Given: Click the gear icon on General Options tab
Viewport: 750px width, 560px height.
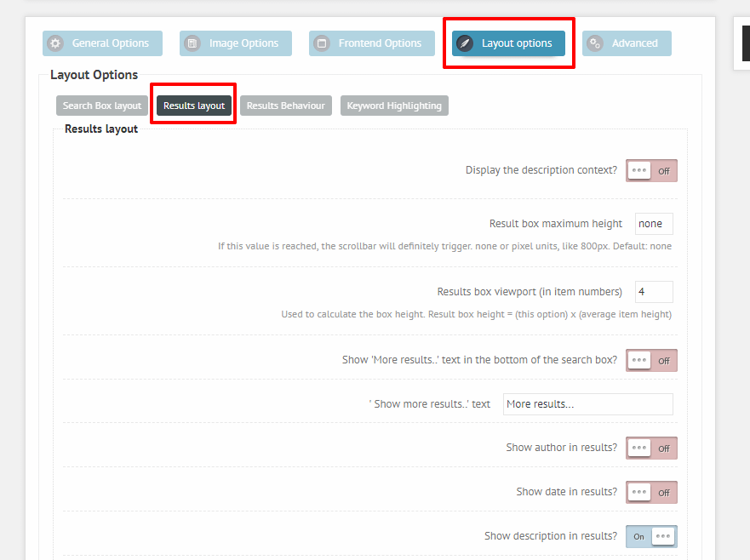Looking at the screenshot, I should coord(55,43).
